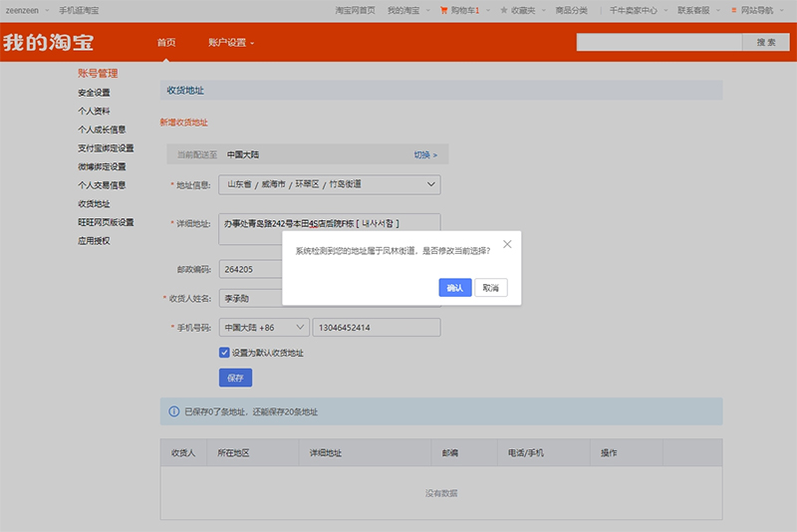Open 收货地址 in the sidebar
The image size is (797, 532).
[x=94, y=204]
